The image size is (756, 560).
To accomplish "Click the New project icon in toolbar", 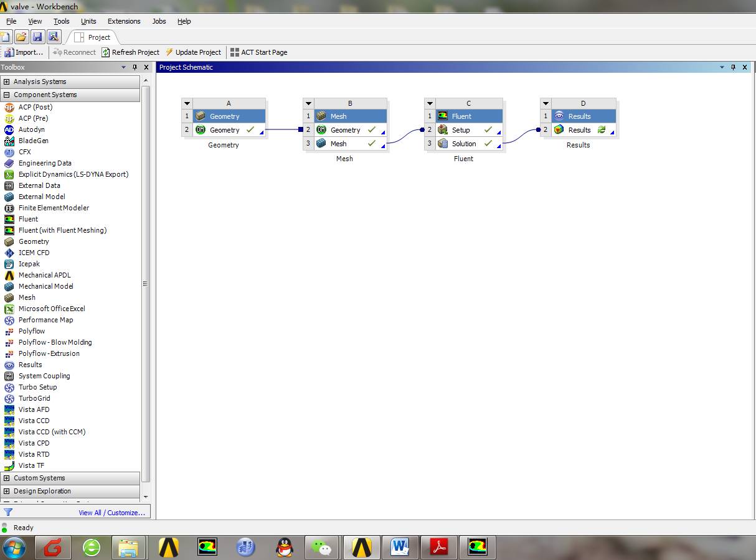I will point(6,37).
